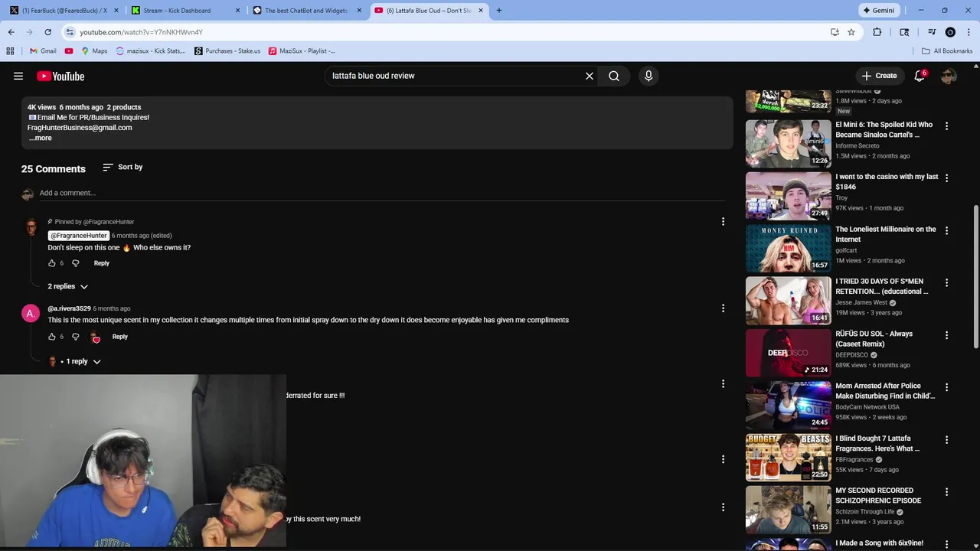This screenshot has height=551, width=980.
Task: Expand description with ...more
Action: [41, 138]
